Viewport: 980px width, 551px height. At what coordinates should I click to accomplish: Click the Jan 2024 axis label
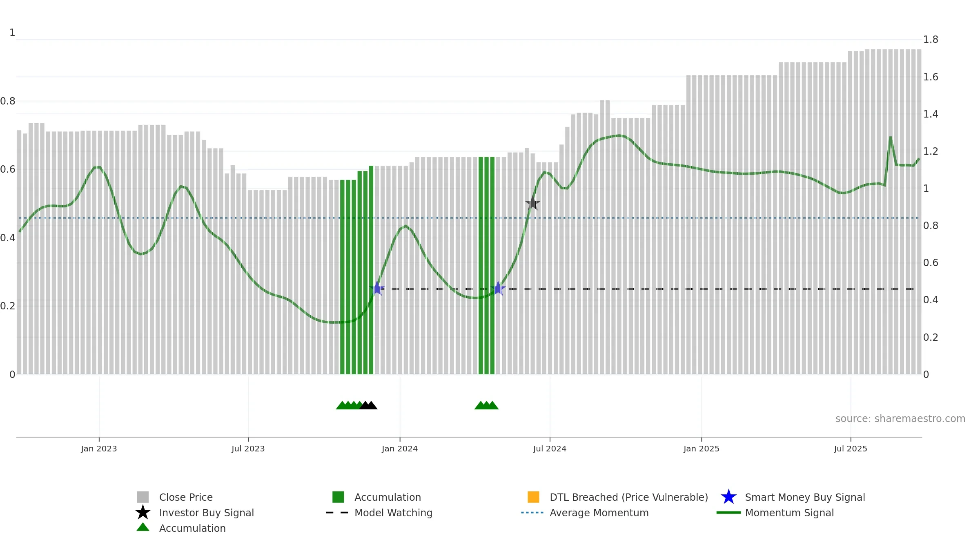(x=400, y=449)
